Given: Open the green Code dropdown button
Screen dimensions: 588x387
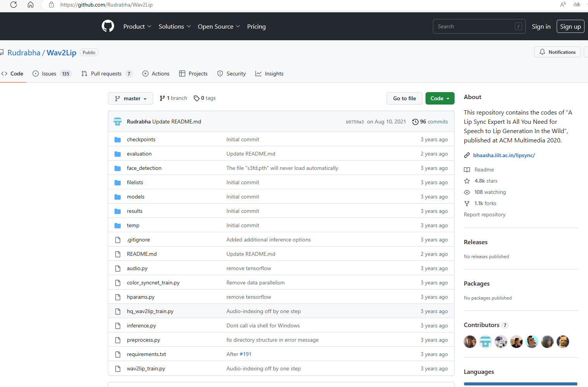Looking at the screenshot, I should click(440, 98).
